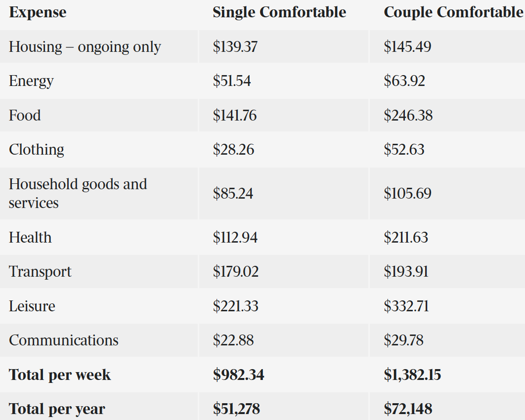Image resolution: width=525 pixels, height=420 pixels.
Task: Click the Couple Comfortable column header
Action: coord(453,12)
